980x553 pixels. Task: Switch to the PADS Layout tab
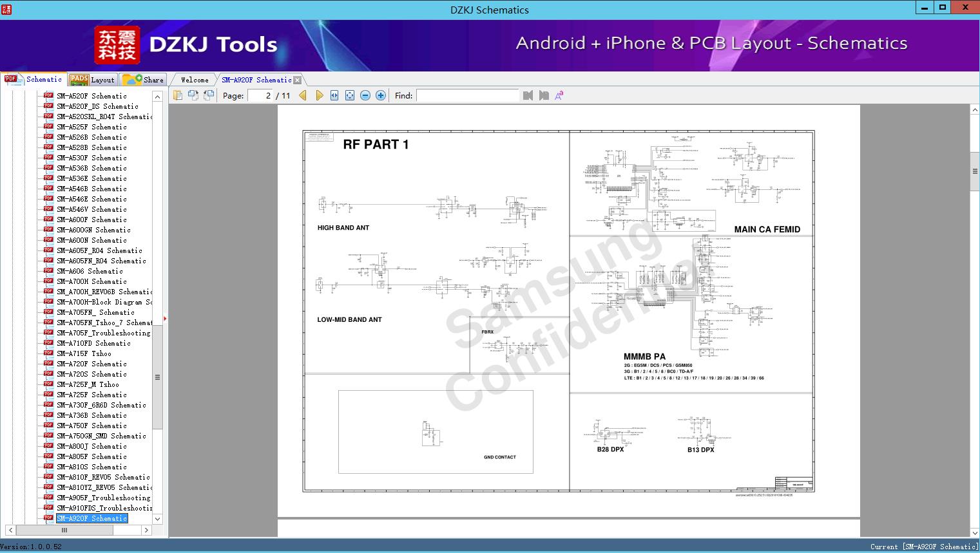[x=92, y=80]
